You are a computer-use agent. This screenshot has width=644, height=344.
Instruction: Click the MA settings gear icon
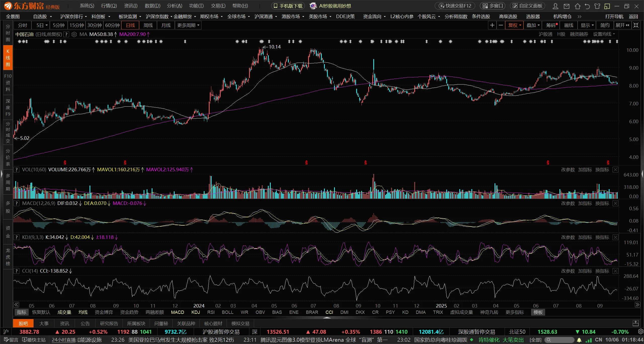[74, 34]
